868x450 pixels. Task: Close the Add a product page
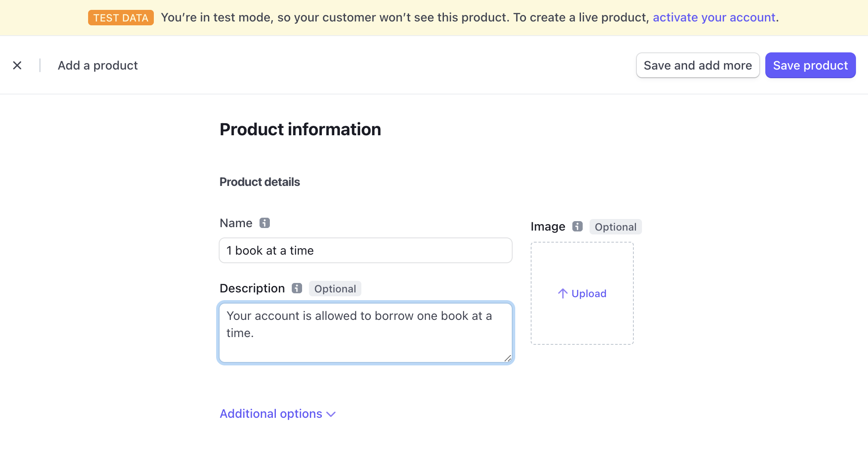[17, 65]
